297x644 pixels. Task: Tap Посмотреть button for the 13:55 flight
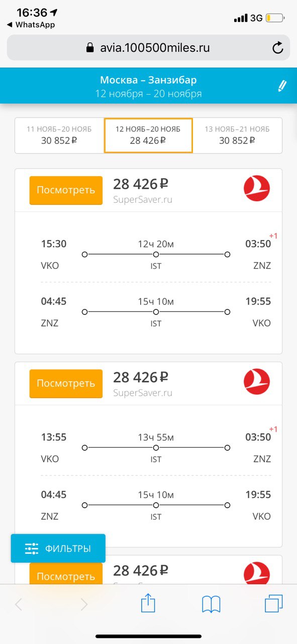(66, 383)
